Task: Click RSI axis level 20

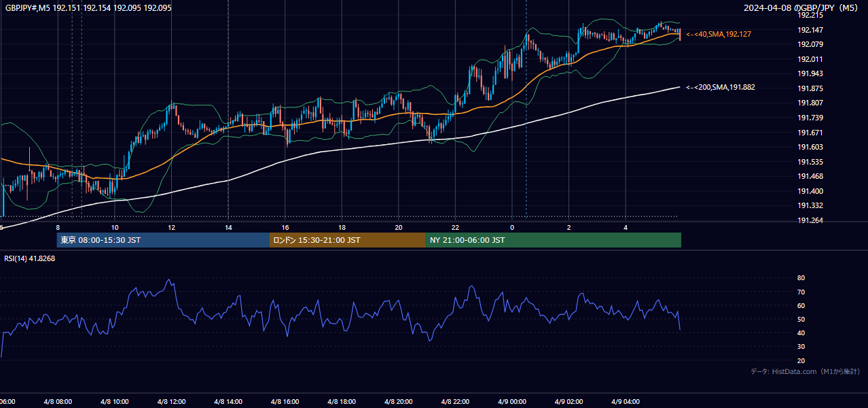Action: [x=801, y=360]
